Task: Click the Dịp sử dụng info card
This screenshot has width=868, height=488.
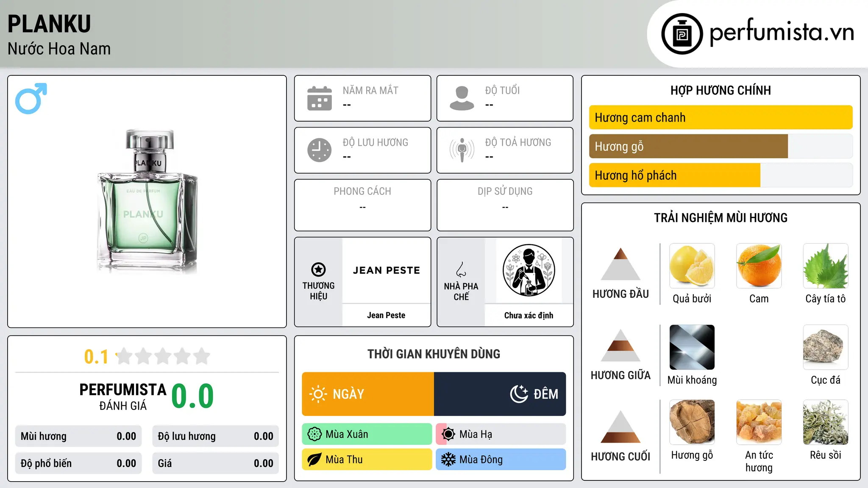Action: (x=505, y=205)
